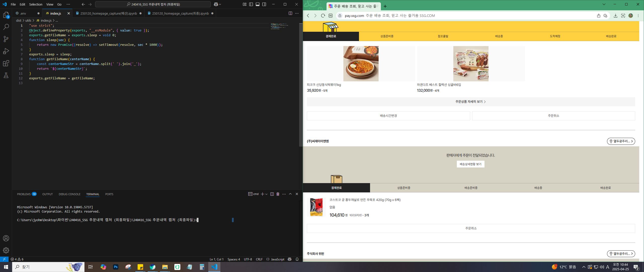The width and height of the screenshot is (644, 272).
Task: Open the browser kebab menu
Action: [x=638, y=16]
